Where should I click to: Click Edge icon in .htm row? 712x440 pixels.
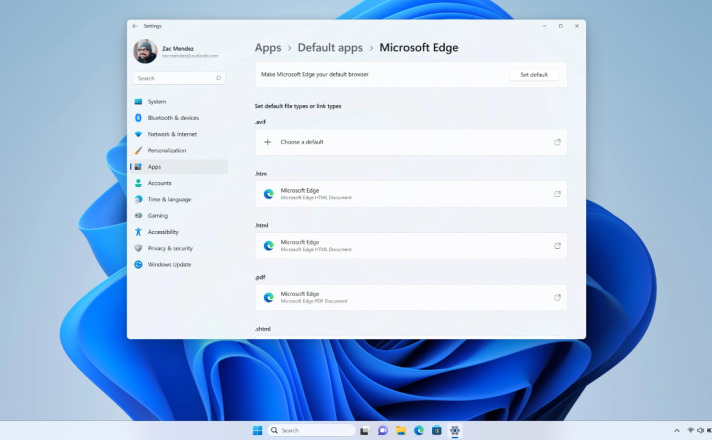[x=269, y=194]
